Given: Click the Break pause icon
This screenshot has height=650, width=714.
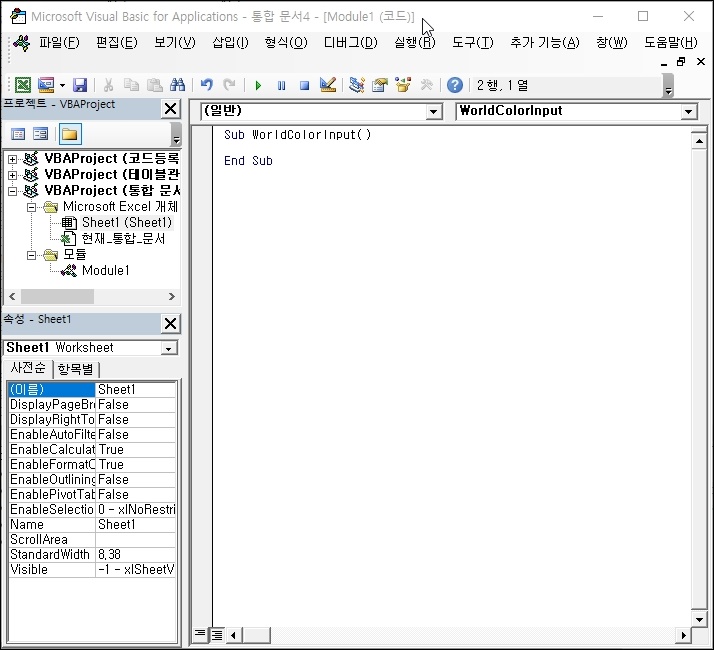Looking at the screenshot, I should coord(281,86).
